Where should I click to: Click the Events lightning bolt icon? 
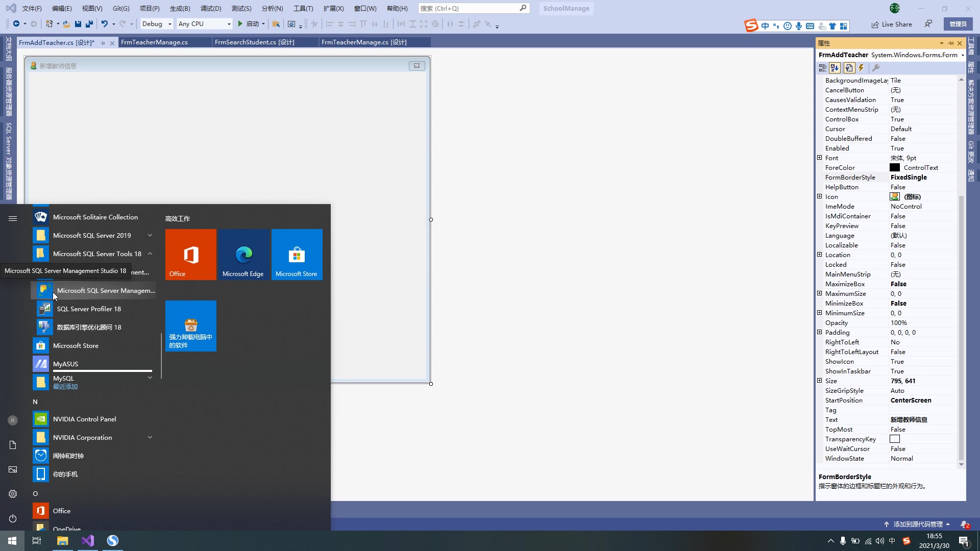[862, 68]
